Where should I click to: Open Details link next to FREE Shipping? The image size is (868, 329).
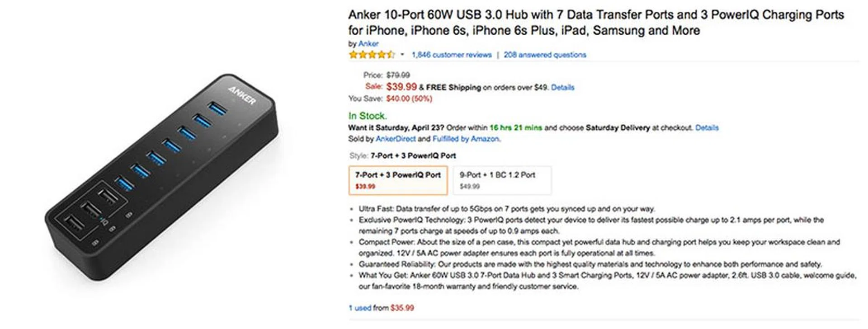tap(562, 87)
